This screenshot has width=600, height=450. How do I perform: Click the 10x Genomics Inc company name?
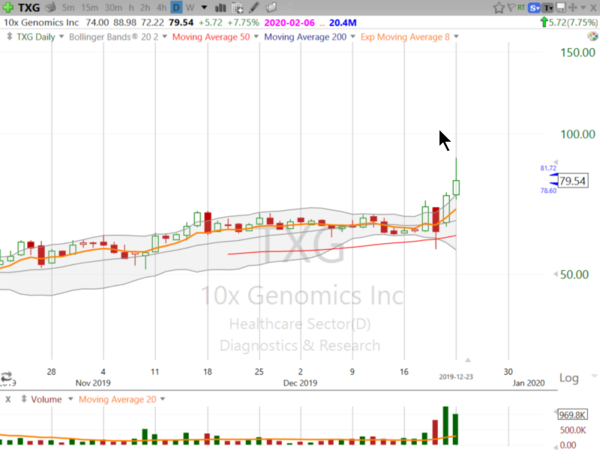(x=41, y=23)
